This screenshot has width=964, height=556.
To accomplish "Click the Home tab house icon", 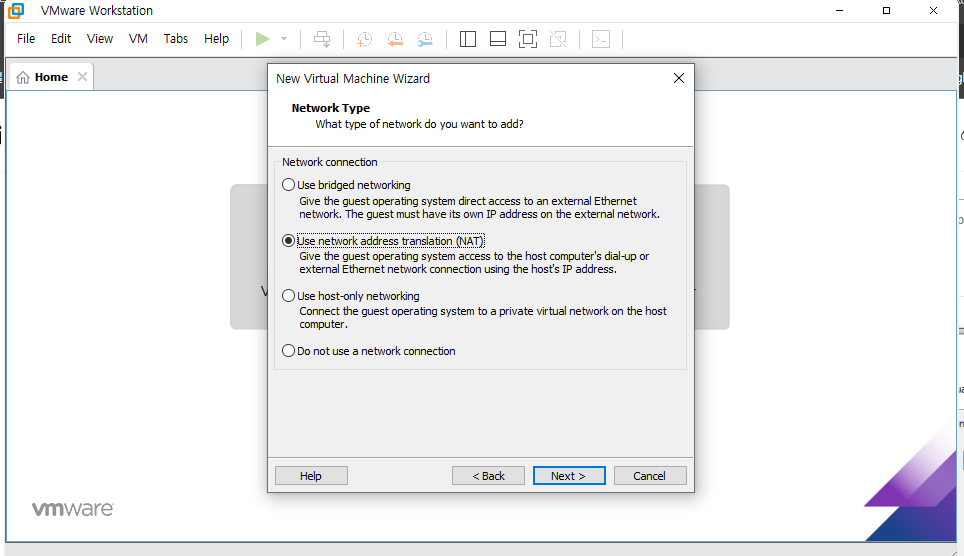I will point(23,77).
